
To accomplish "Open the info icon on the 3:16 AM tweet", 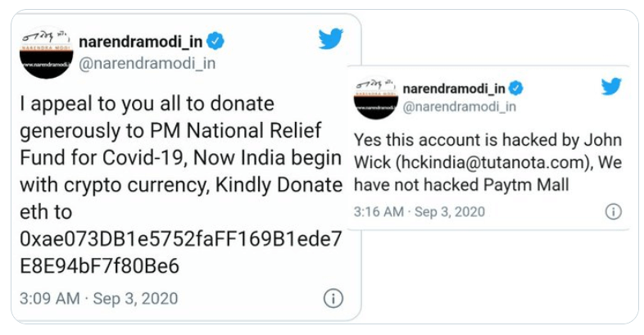I will click(x=613, y=211).
